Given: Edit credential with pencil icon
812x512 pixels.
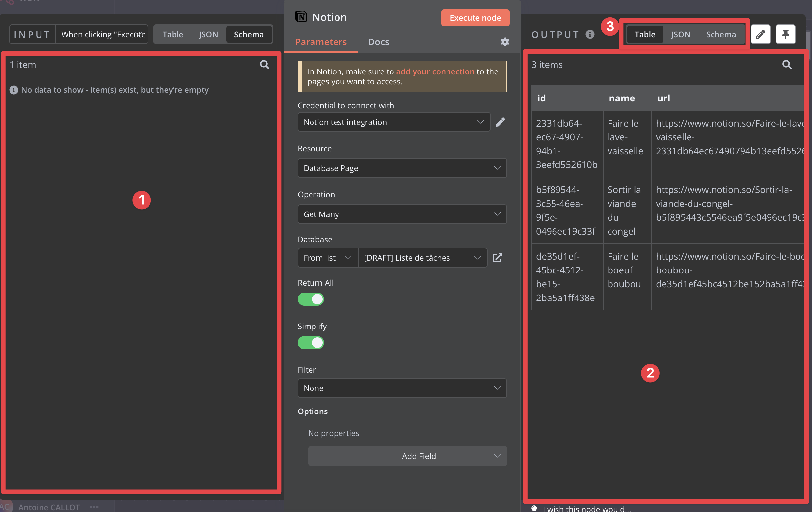Looking at the screenshot, I should tap(501, 122).
